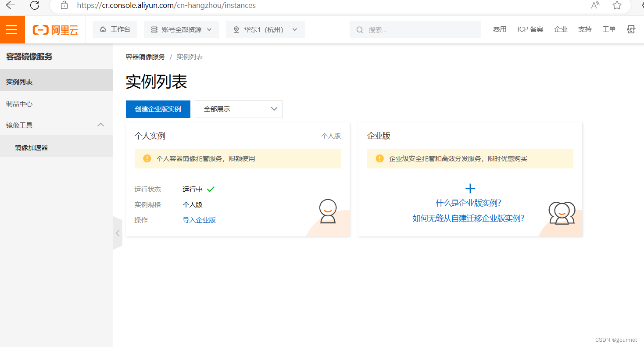The width and height of the screenshot is (644, 347).
Task: Open the 什么是企业版实例 help link
Action: [469, 202]
